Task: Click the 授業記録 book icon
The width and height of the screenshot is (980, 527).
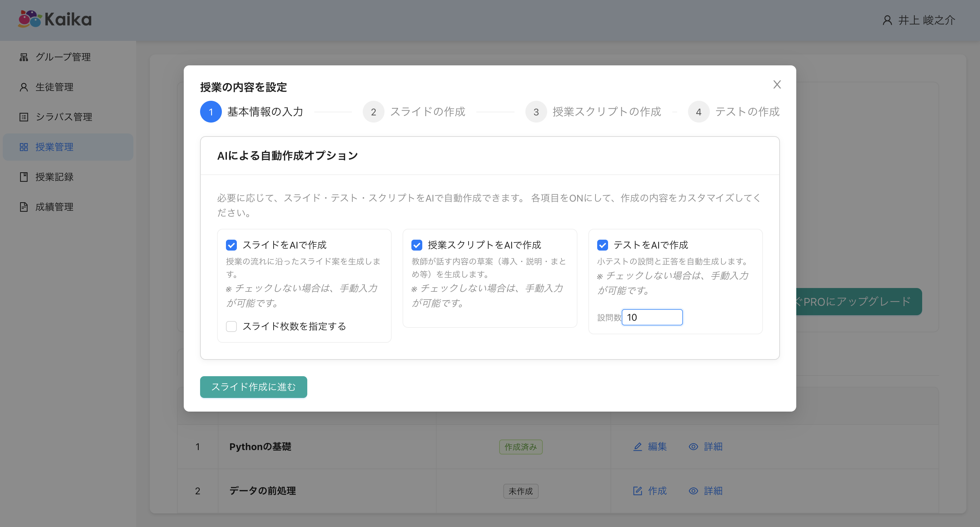Action: point(23,177)
